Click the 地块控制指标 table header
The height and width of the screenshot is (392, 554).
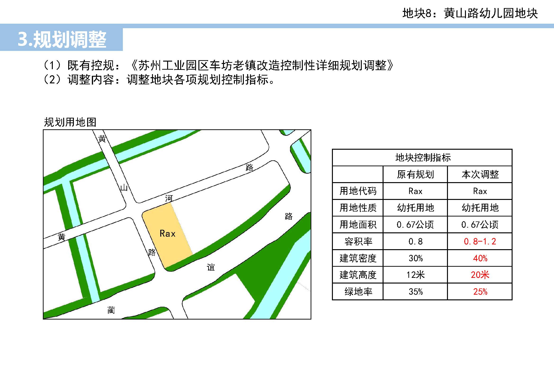pyautogui.click(x=423, y=158)
